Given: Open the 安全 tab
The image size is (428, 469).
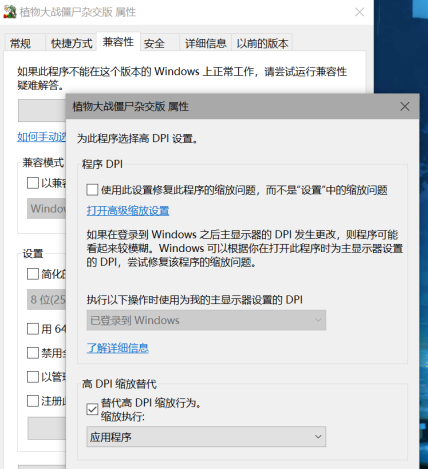Looking at the screenshot, I should (x=159, y=43).
